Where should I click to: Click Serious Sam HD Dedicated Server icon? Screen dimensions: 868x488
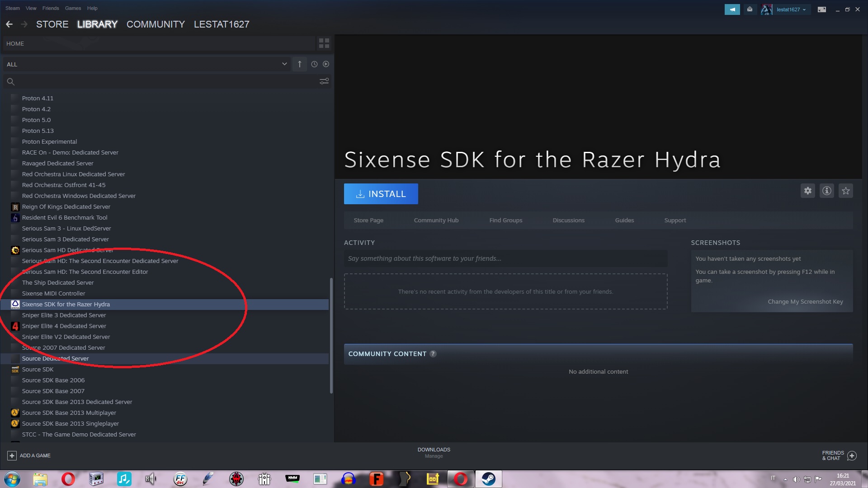(15, 250)
